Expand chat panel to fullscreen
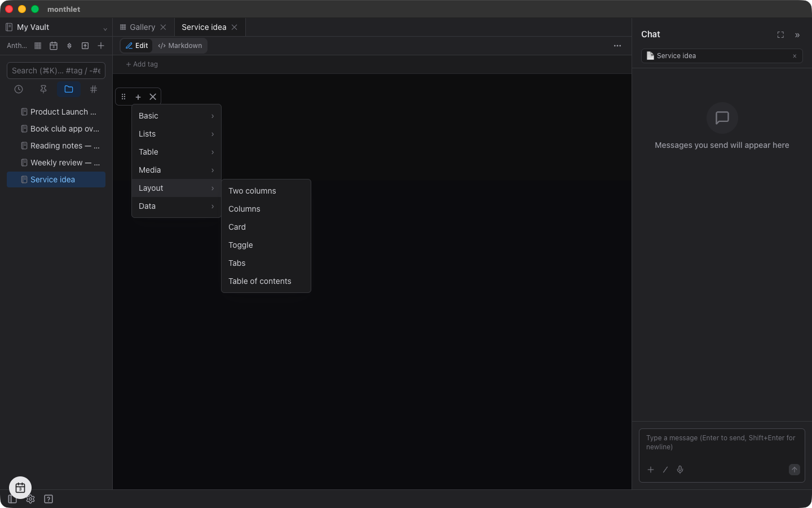 coord(780,35)
